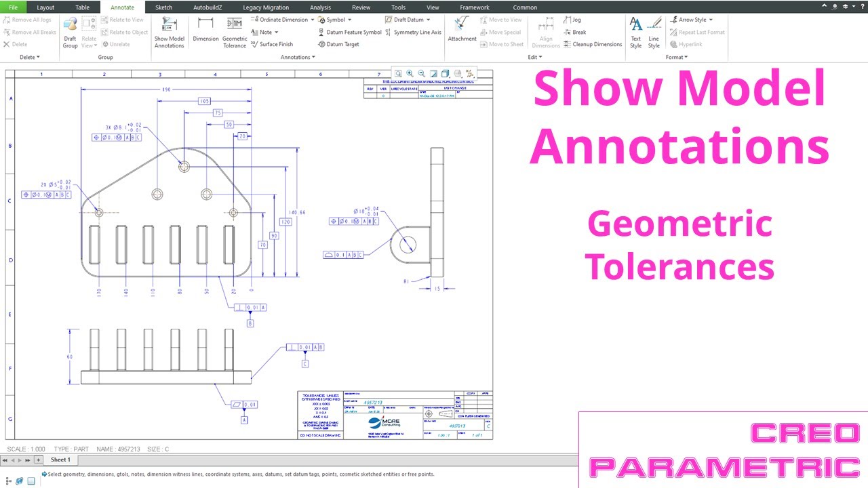Click the full screen square icon in status bar
868x488 pixels.
[x=31, y=481]
